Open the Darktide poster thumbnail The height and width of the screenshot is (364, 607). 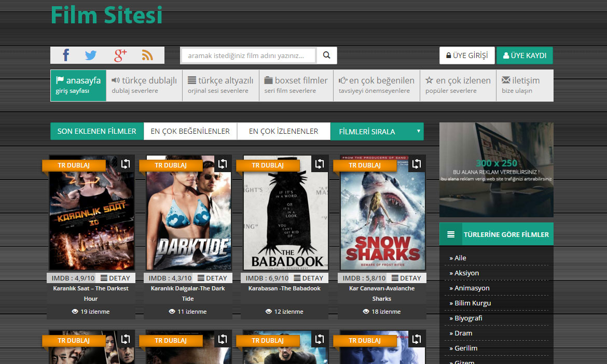coord(188,213)
